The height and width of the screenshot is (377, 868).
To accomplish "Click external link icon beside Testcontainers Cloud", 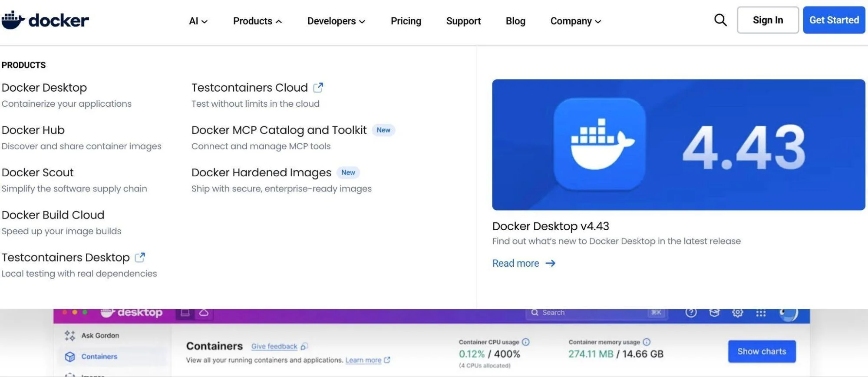I will tap(318, 87).
